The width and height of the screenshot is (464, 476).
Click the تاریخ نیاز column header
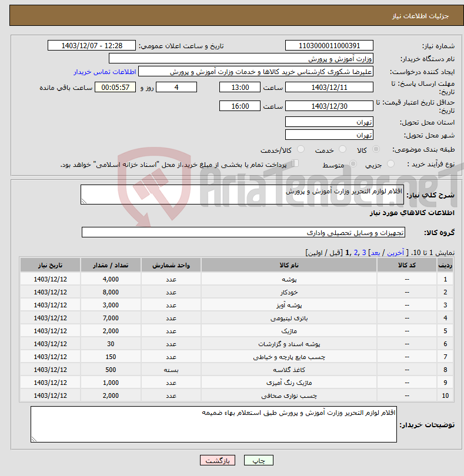pos(50,265)
